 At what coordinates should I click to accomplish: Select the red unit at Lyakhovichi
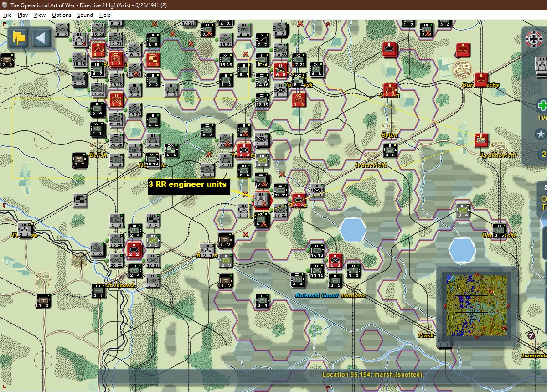[x=481, y=140]
